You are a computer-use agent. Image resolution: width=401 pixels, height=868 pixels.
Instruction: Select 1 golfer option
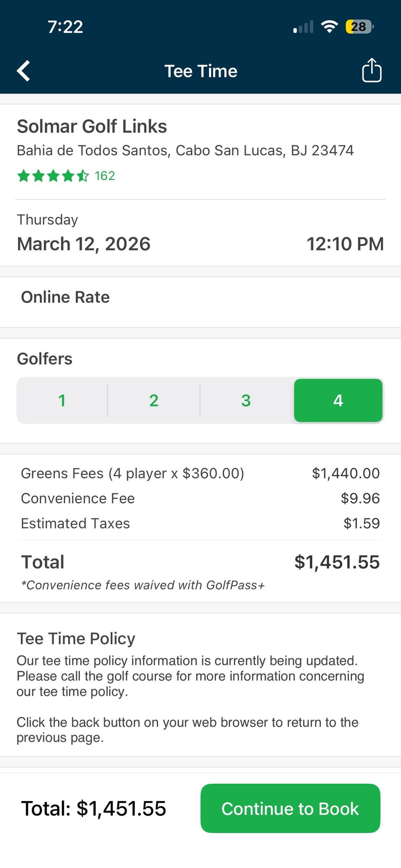click(62, 400)
